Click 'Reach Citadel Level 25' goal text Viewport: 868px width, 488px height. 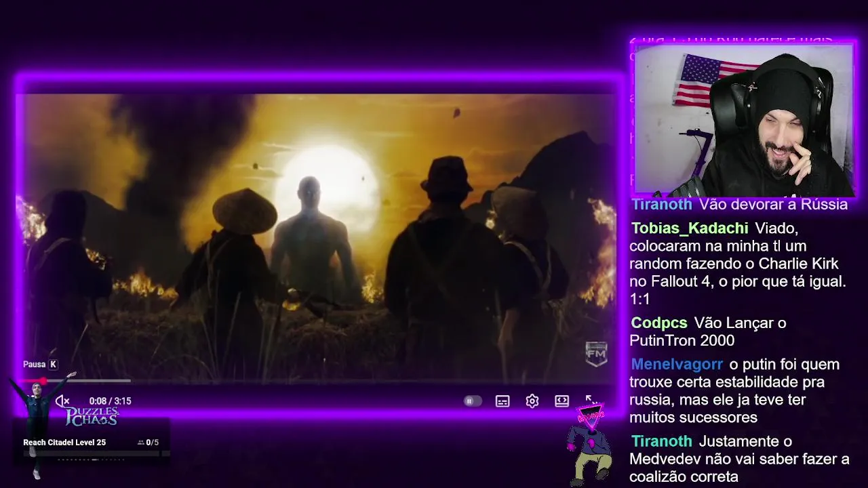64,443
